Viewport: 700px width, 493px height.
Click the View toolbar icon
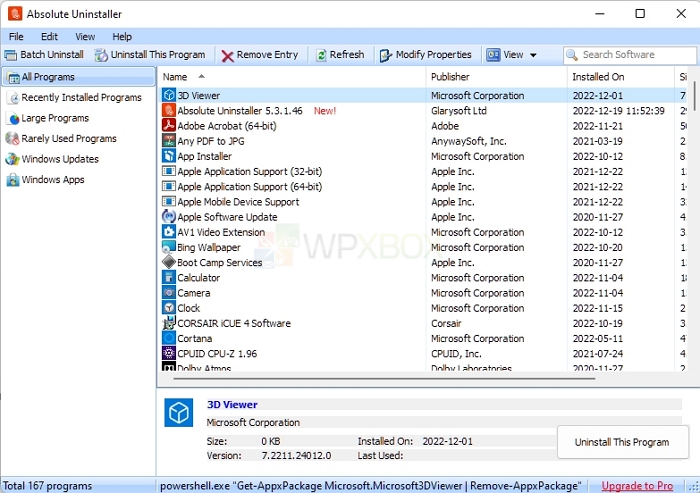point(493,55)
